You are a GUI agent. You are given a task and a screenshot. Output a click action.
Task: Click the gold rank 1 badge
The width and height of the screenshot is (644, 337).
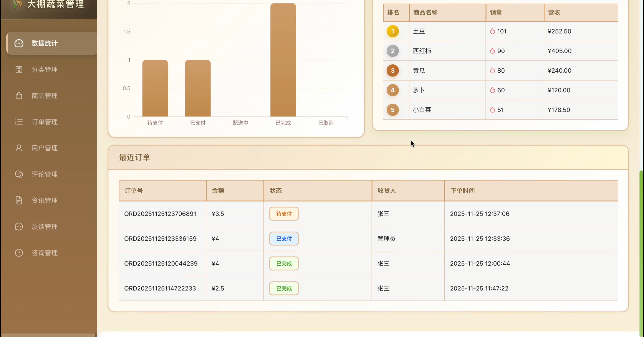392,31
